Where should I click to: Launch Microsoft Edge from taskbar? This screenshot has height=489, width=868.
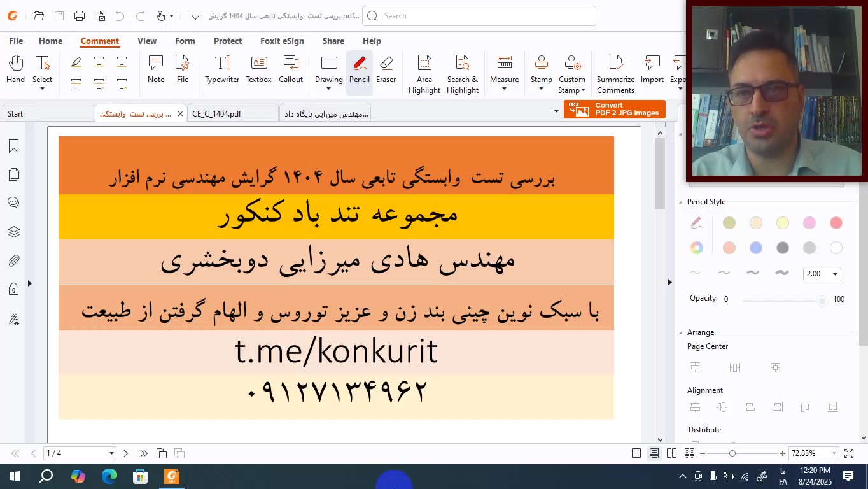(x=109, y=476)
